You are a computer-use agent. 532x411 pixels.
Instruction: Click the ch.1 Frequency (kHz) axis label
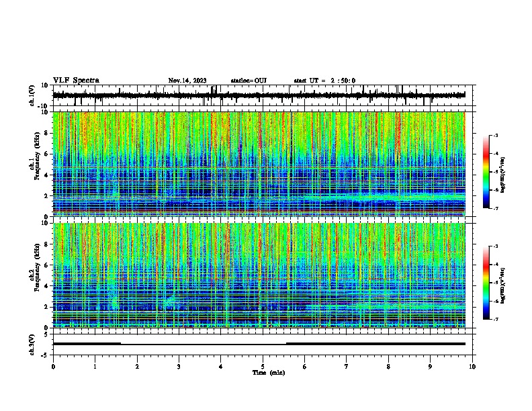pyautogui.click(x=36, y=156)
